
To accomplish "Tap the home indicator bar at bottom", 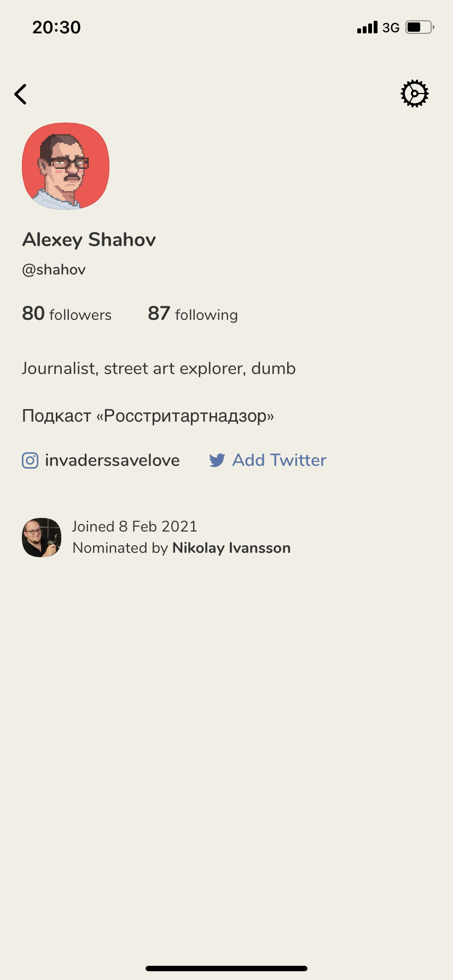I will (226, 969).
